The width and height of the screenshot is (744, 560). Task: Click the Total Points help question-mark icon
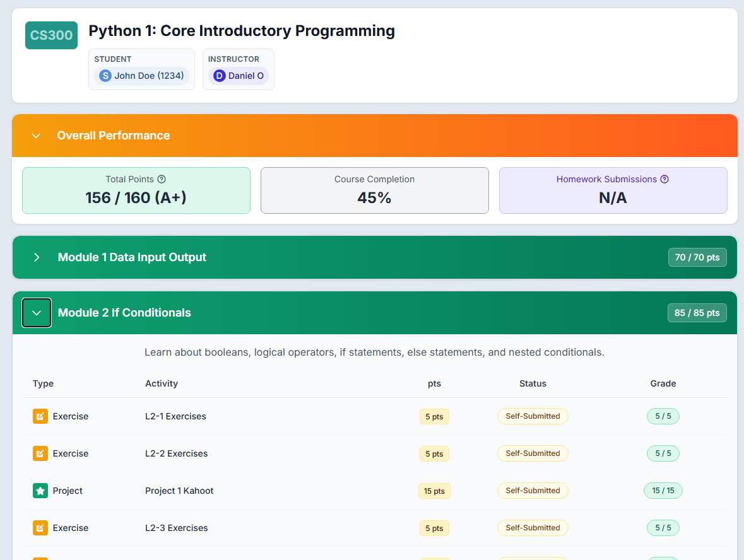[162, 180]
